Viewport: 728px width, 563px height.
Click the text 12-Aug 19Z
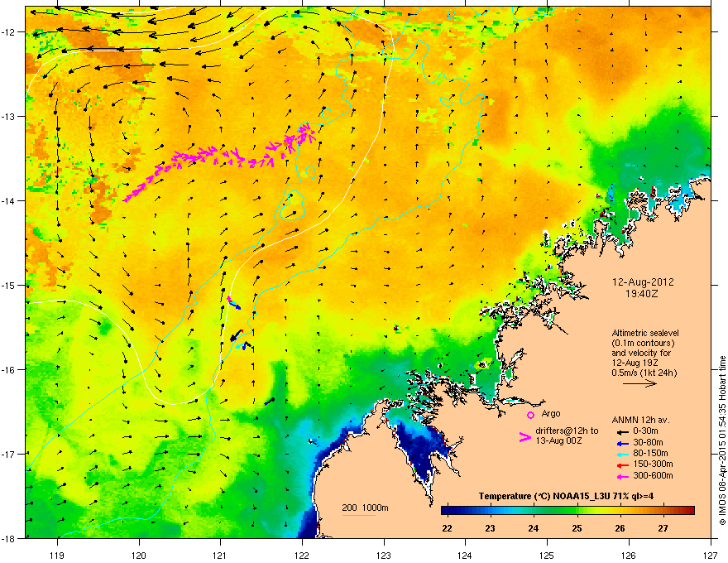[635, 363]
